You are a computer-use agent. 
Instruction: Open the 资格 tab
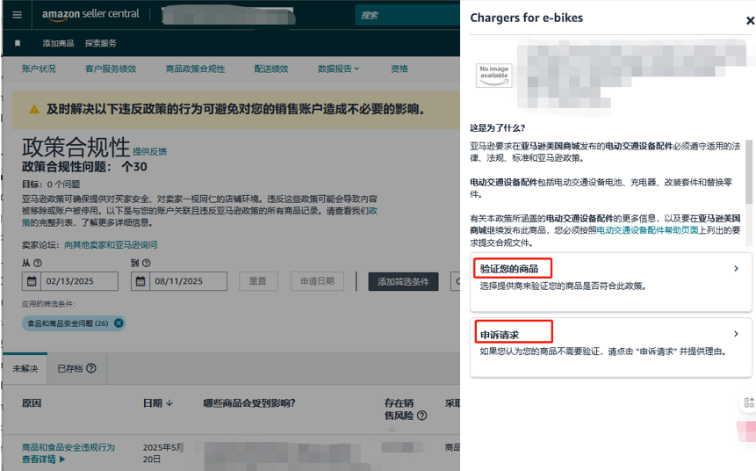tap(399, 69)
